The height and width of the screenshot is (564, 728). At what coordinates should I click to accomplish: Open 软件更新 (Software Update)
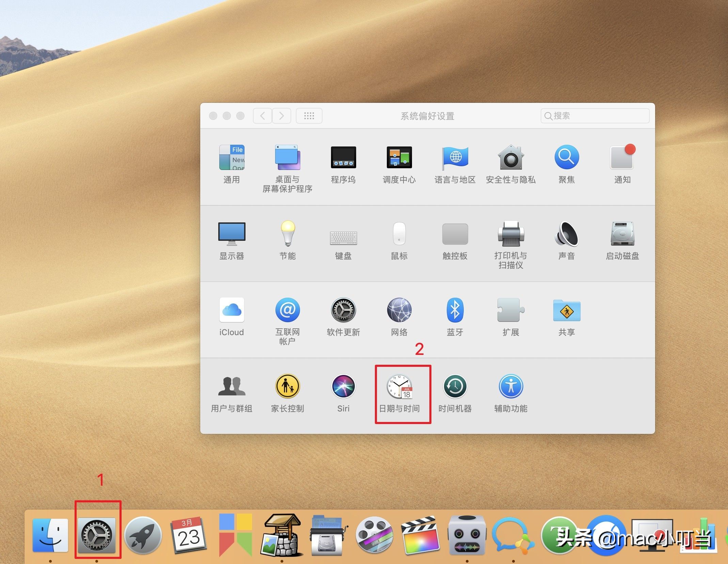[343, 310]
